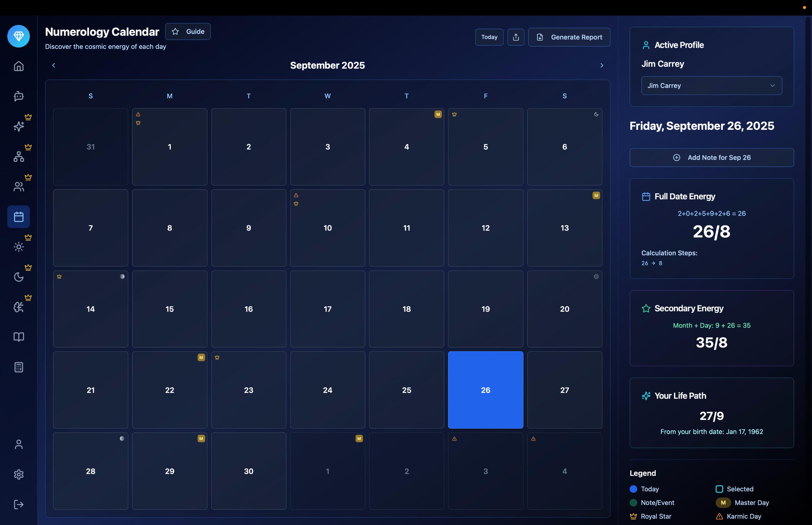Expand the Jim Carrey profile dropdown

711,86
